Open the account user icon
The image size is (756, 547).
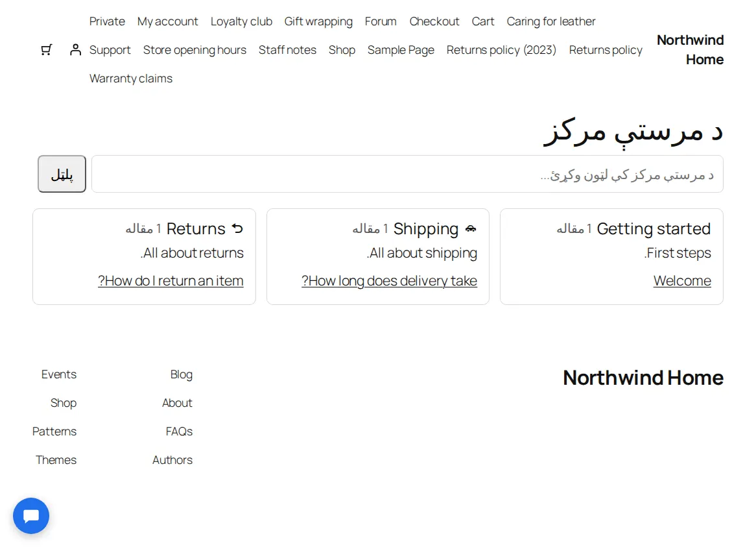(x=75, y=50)
